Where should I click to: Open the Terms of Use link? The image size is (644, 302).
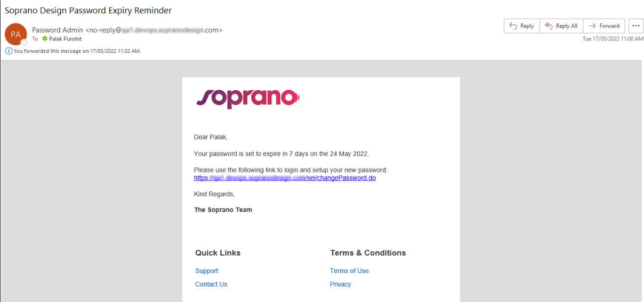click(x=349, y=271)
